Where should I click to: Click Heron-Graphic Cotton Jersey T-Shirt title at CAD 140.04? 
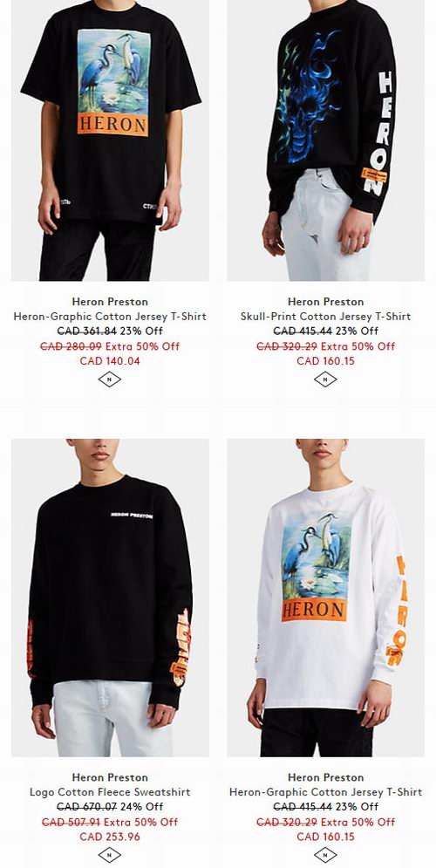pyautogui.click(x=110, y=317)
